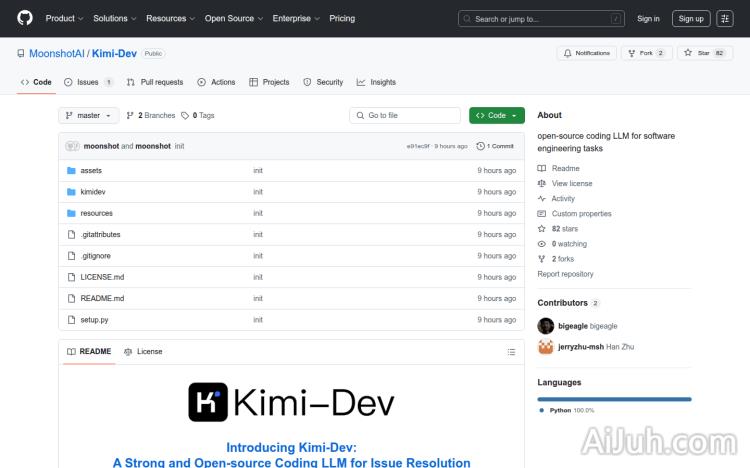
Task: Click the Notifications bell button
Action: pos(586,53)
